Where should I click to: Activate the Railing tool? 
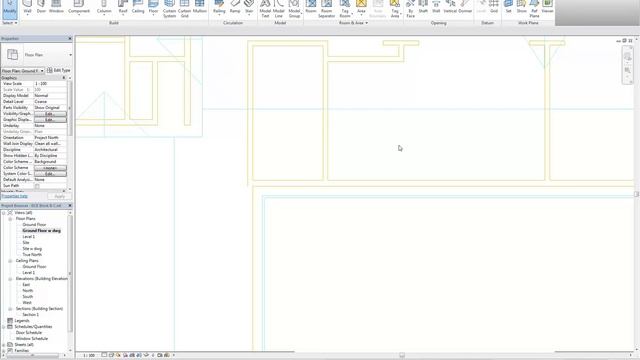pos(219,7)
